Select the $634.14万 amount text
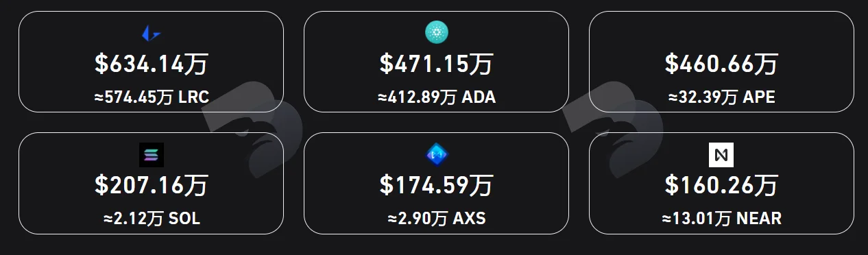This screenshot has height=255, width=868. coord(151,64)
